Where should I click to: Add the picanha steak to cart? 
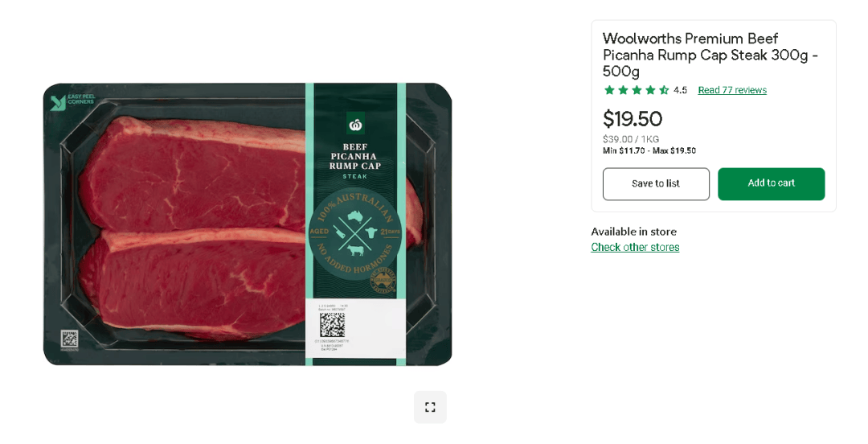(x=771, y=183)
